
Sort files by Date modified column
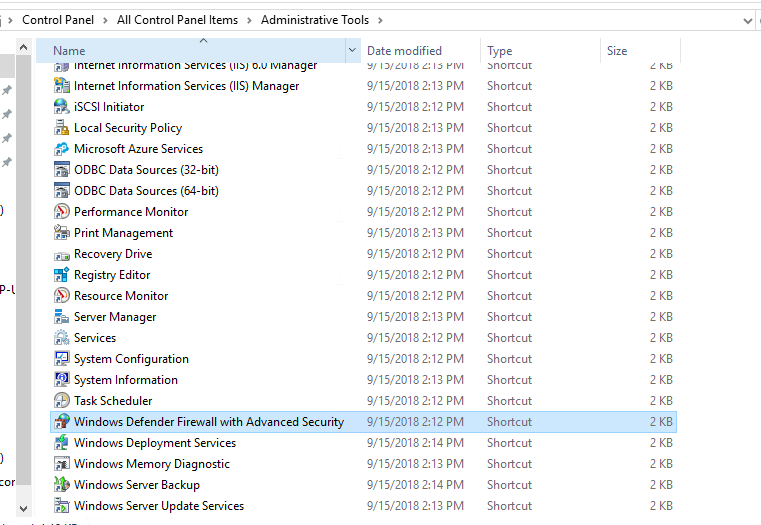[x=420, y=50]
